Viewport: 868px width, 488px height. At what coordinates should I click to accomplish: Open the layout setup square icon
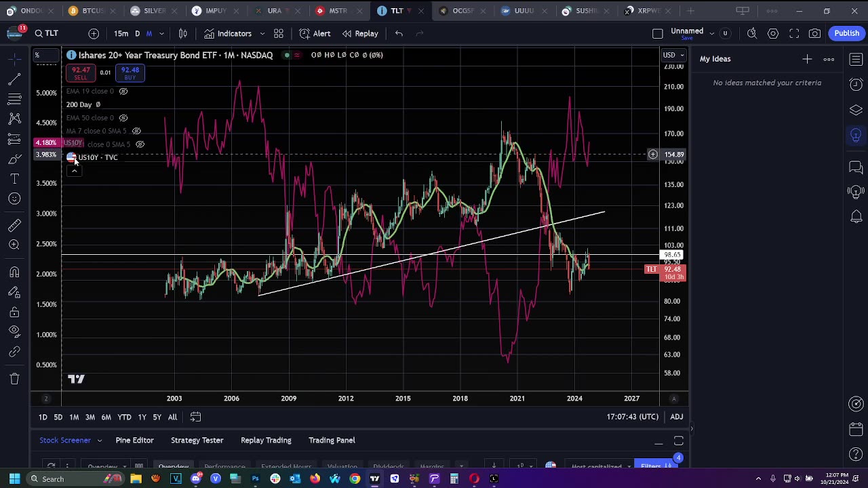(657, 33)
